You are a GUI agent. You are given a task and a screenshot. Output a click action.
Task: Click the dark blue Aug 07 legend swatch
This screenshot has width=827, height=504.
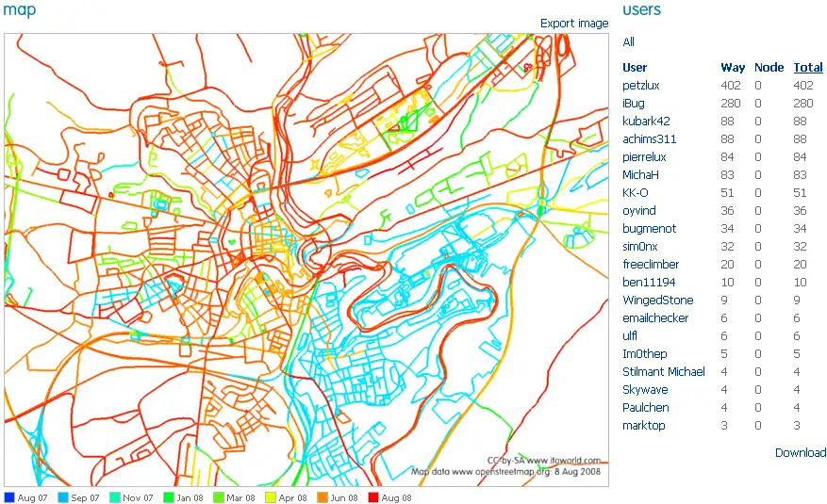click(x=9, y=497)
